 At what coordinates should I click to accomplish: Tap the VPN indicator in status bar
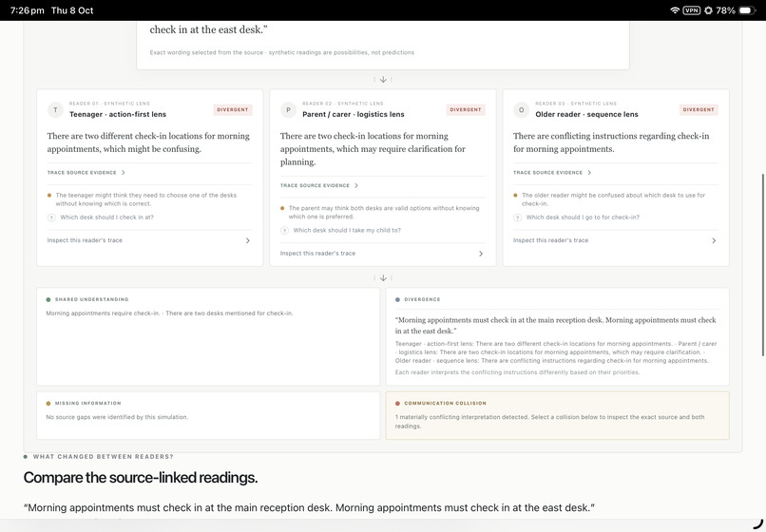(x=691, y=10)
